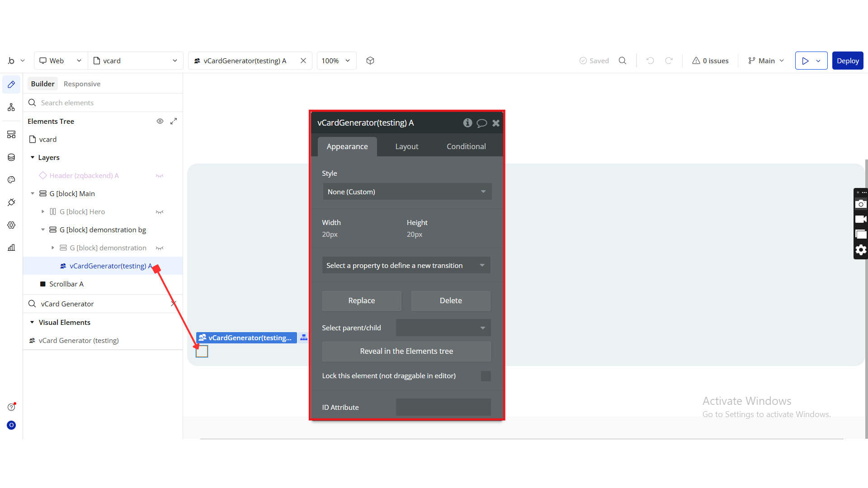Click the ID Attribute input field

(x=443, y=407)
